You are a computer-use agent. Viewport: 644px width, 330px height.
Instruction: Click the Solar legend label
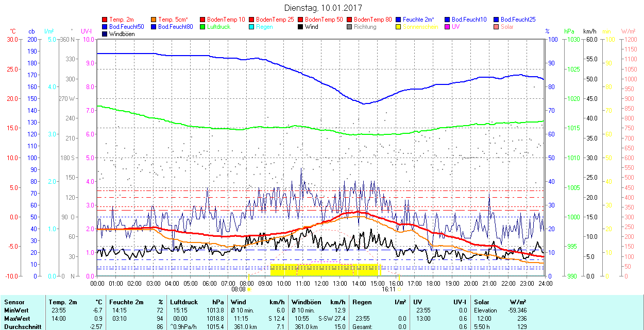click(507, 27)
